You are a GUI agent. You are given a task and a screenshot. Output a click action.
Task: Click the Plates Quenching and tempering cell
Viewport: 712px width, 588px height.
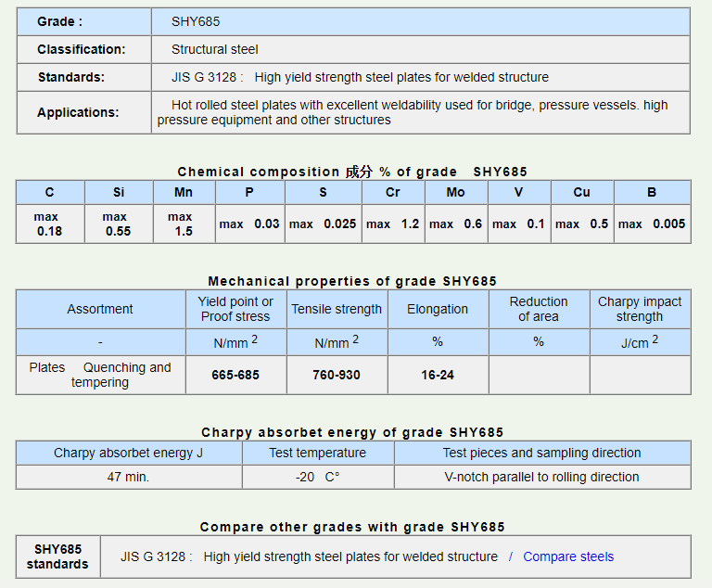(100, 375)
